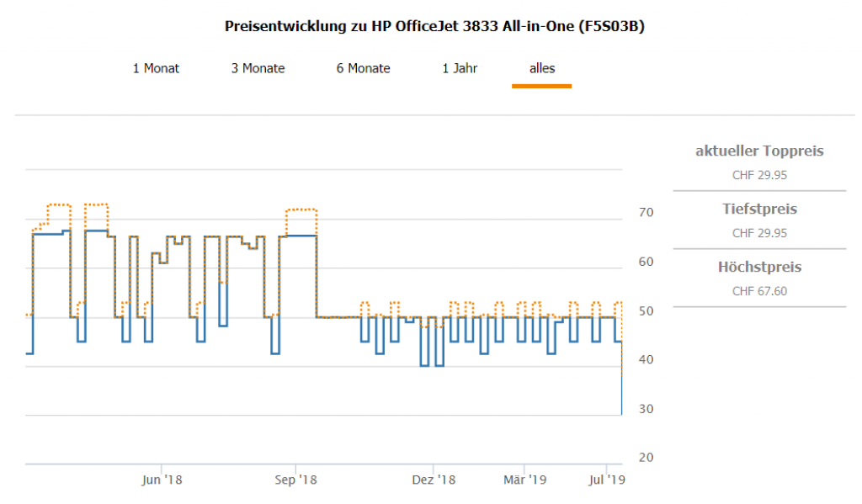Click the "Dez '18" axis label
This screenshot has height=504, width=862.
(x=434, y=480)
